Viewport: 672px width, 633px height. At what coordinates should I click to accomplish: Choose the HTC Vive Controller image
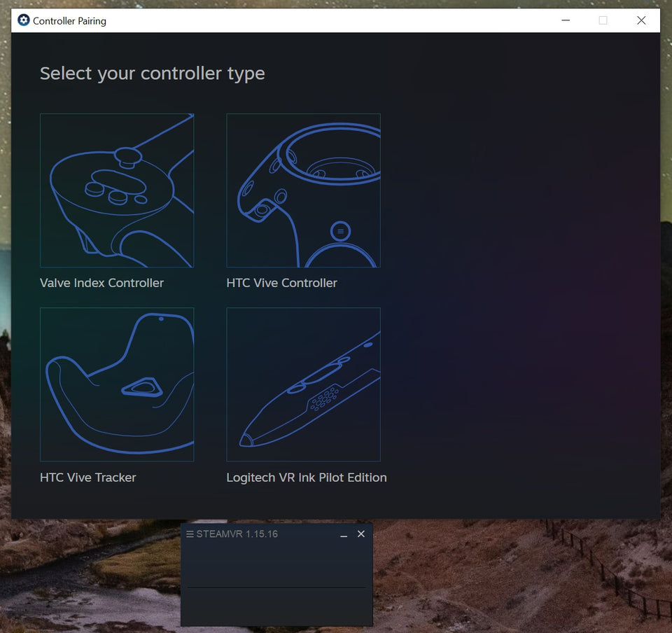click(303, 190)
